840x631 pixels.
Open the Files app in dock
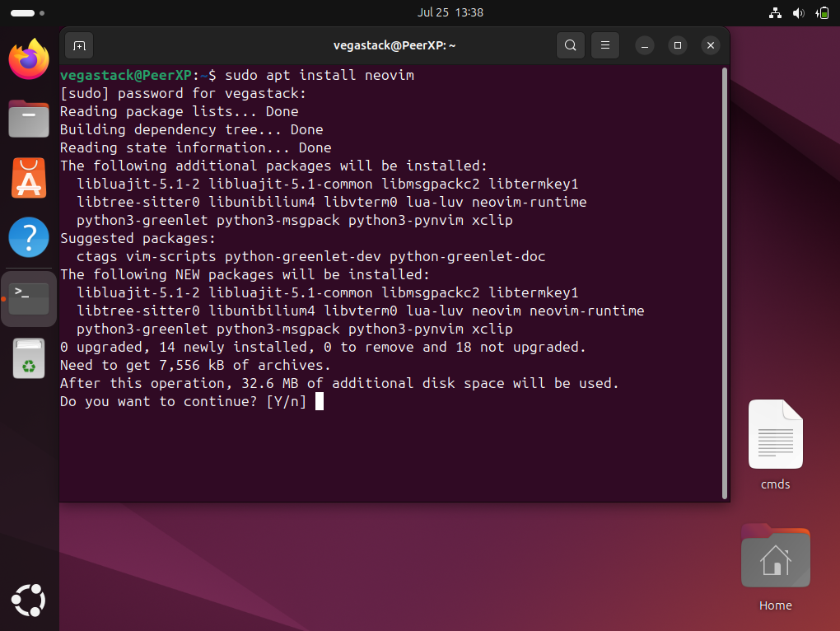click(29, 119)
